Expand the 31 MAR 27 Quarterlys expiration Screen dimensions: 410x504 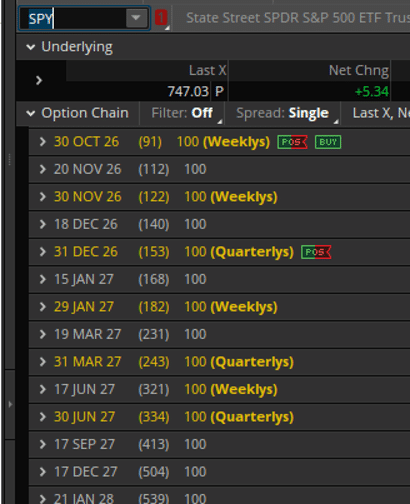pyautogui.click(x=43, y=362)
